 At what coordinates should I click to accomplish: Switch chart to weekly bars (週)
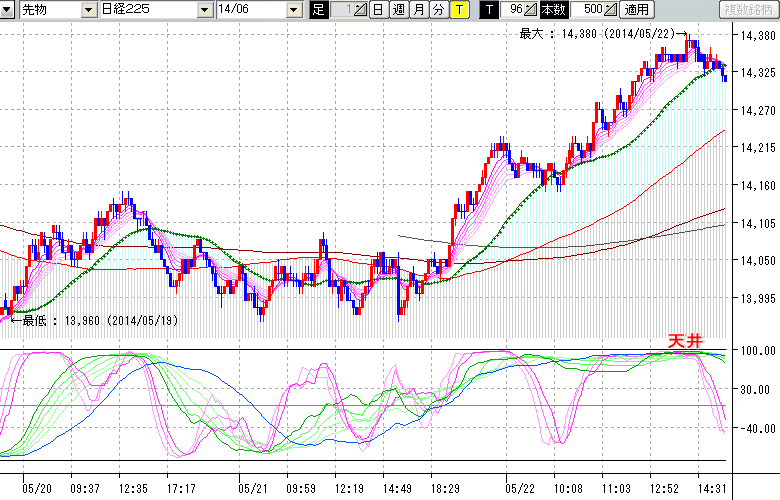pyautogui.click(x=398, y=10)
